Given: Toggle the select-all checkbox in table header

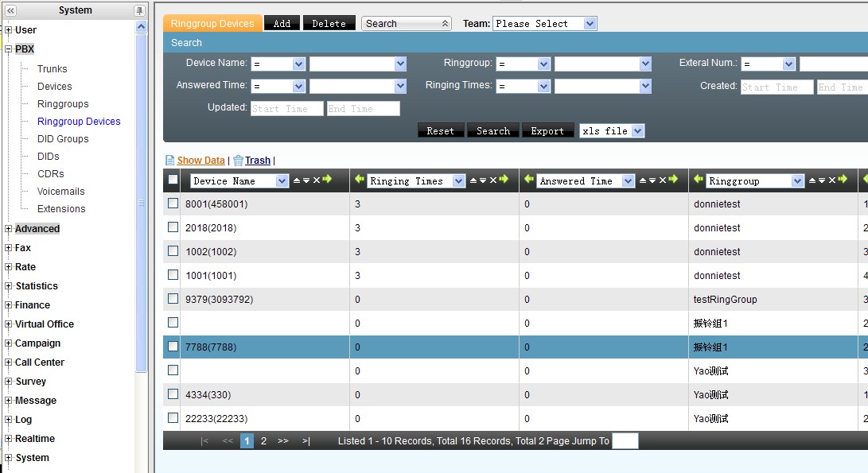Looking at the screenshot, I should (173, 180).
